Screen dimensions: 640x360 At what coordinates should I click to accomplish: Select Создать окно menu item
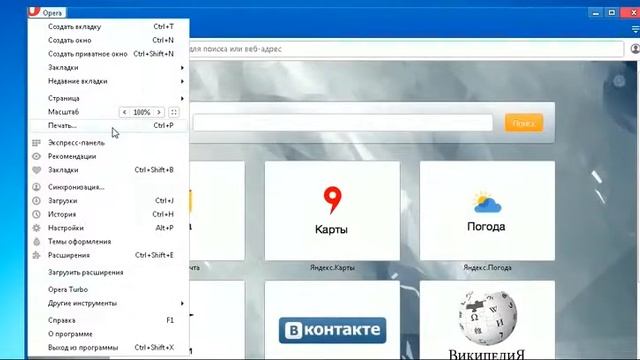pyautogui.click(x=109, y=40)
